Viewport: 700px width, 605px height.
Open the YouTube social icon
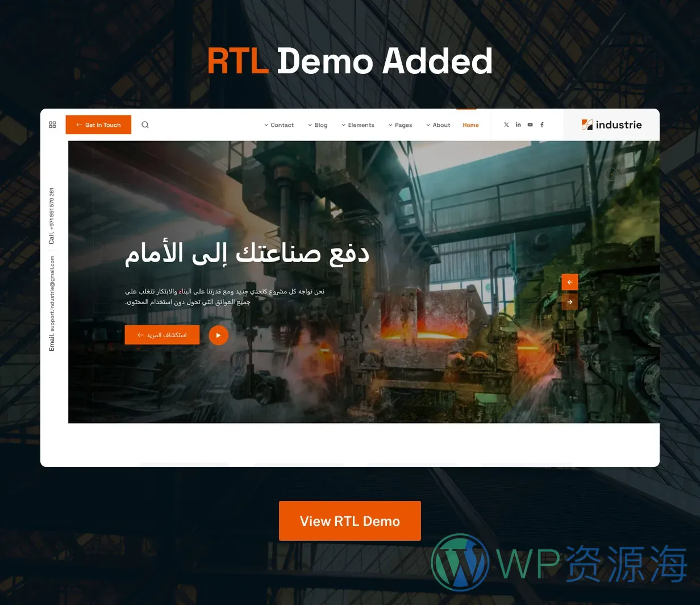(530, 125)
